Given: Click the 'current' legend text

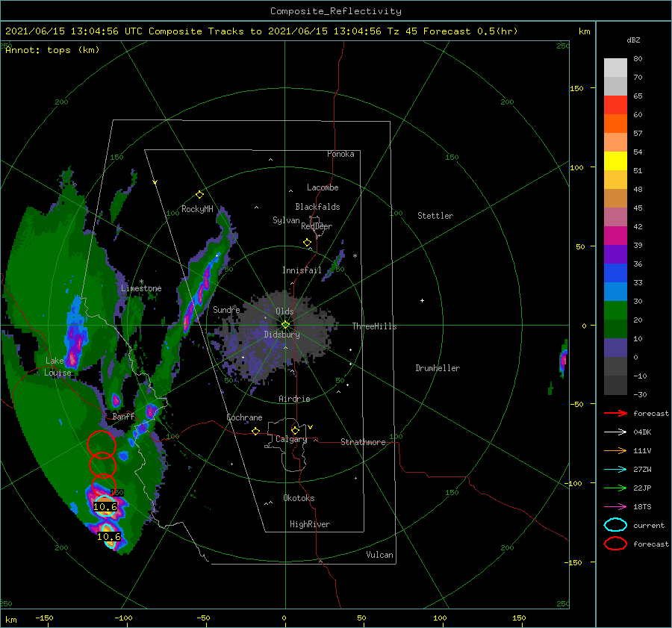Looking at the screenshot, I should pyautogui.click(x=649, y=526).
